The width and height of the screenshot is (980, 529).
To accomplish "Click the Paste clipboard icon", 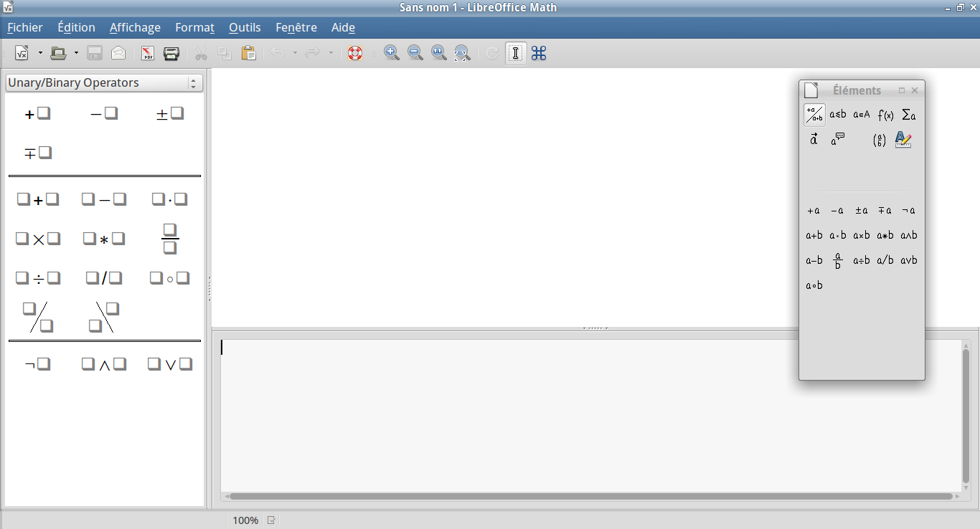I will tap(248, 53).
